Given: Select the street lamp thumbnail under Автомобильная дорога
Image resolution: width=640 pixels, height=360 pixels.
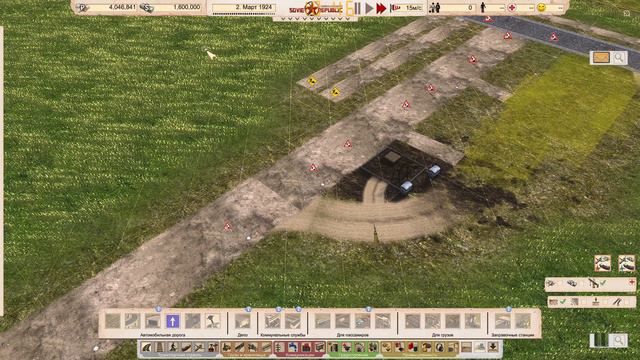Looking at the screenshot, I should click(213, 321).
